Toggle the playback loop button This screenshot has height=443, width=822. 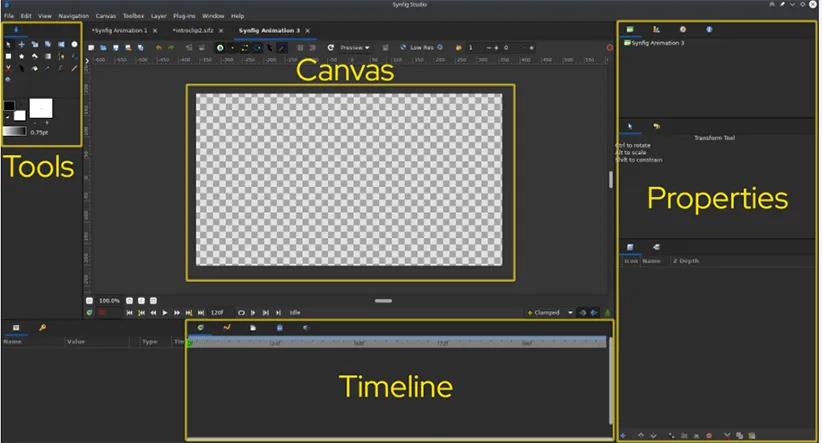[241, 313]
